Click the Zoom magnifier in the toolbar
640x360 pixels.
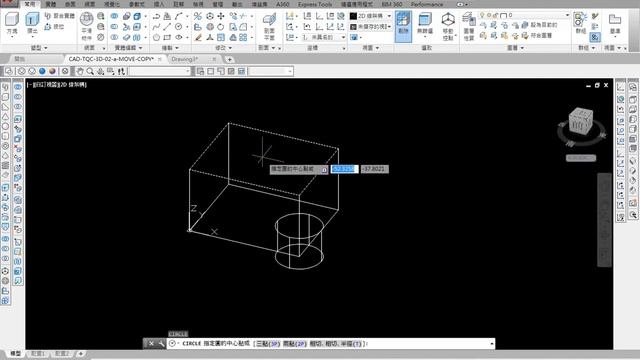coord(90,71)
